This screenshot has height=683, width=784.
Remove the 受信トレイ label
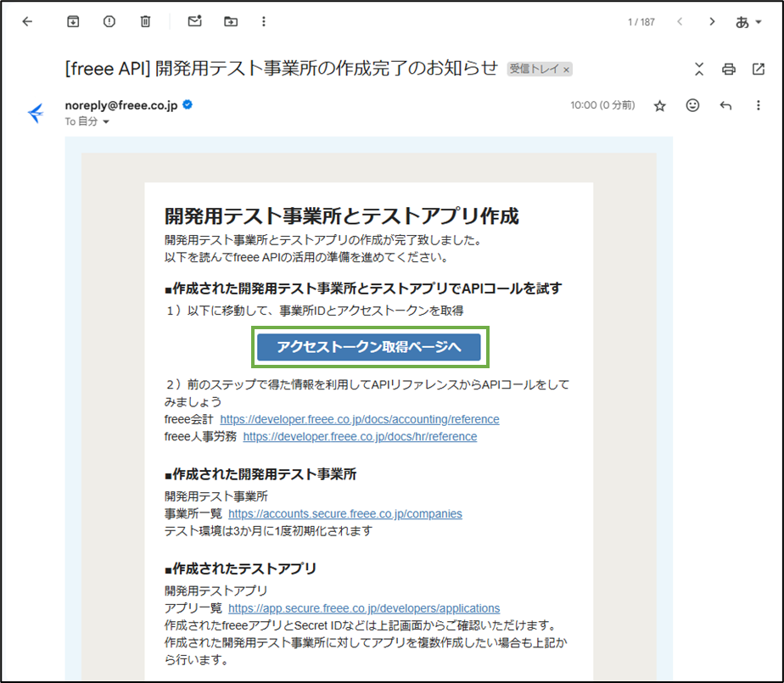tap(566, 70)
